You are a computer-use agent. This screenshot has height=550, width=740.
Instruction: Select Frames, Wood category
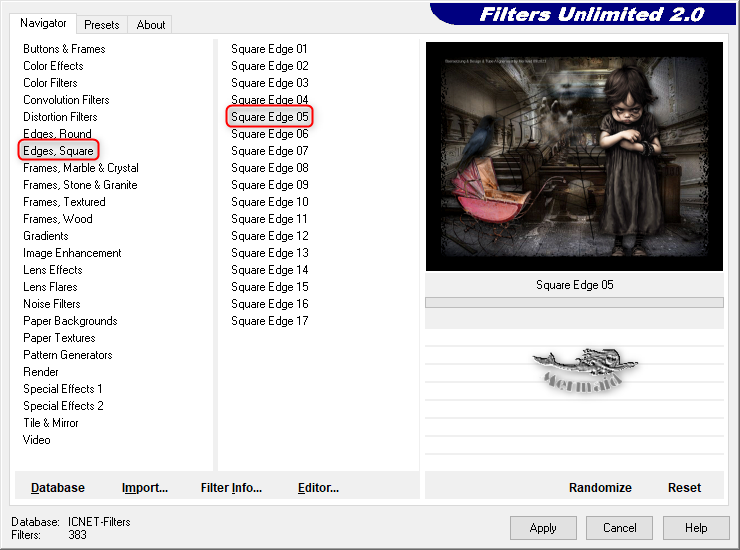(58, 219)
